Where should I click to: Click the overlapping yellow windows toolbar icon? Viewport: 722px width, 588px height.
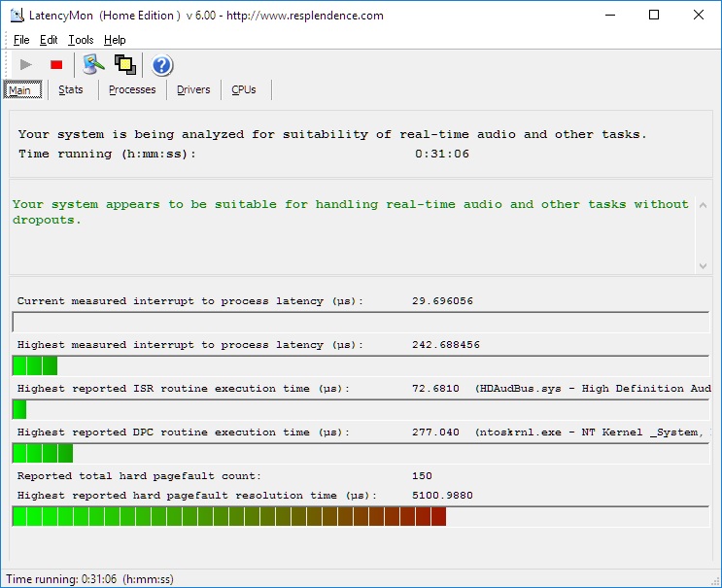124,65
